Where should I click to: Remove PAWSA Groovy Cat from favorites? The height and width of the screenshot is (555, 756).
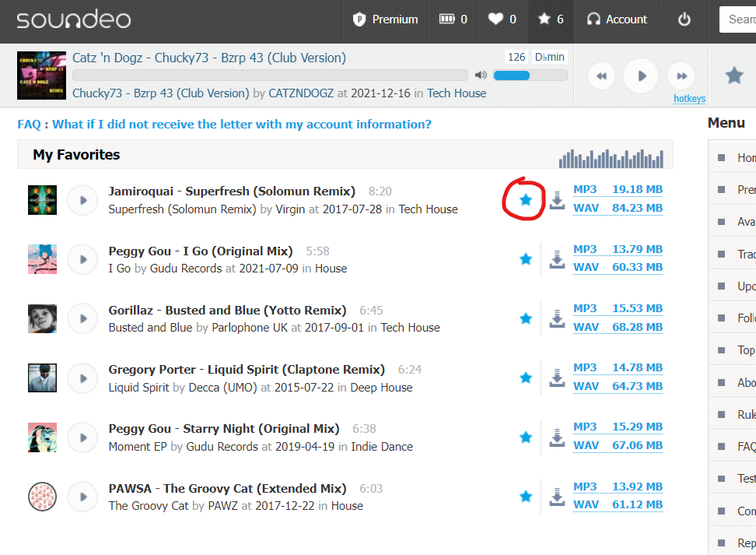[526, 496]
